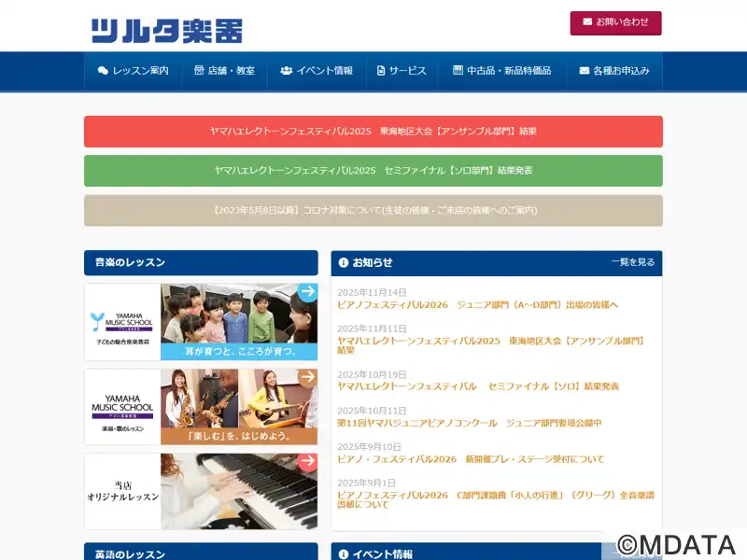Click 「楽しむ」を、はじめよう。 caption
747x560 pixels.
[x=239, y=436]
